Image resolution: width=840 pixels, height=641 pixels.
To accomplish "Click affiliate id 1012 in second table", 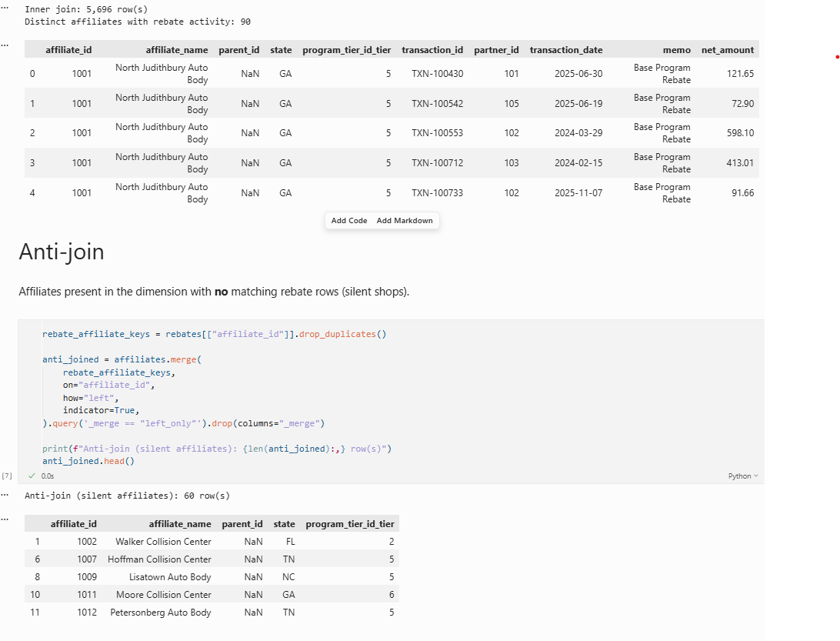I will (87, 613).
